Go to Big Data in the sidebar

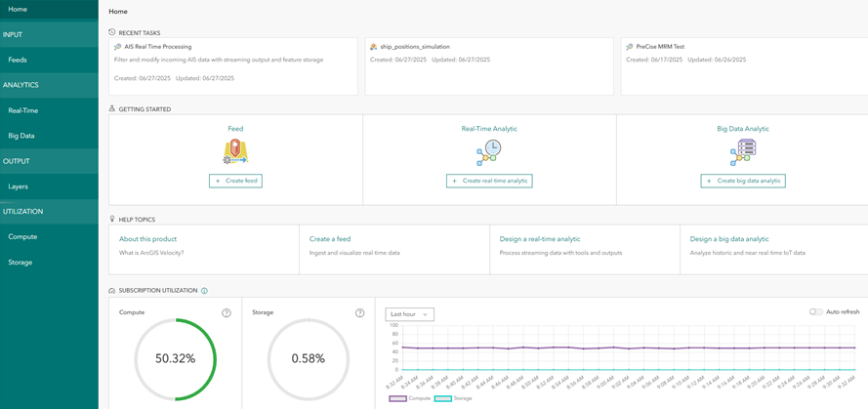tap(21, 136)
